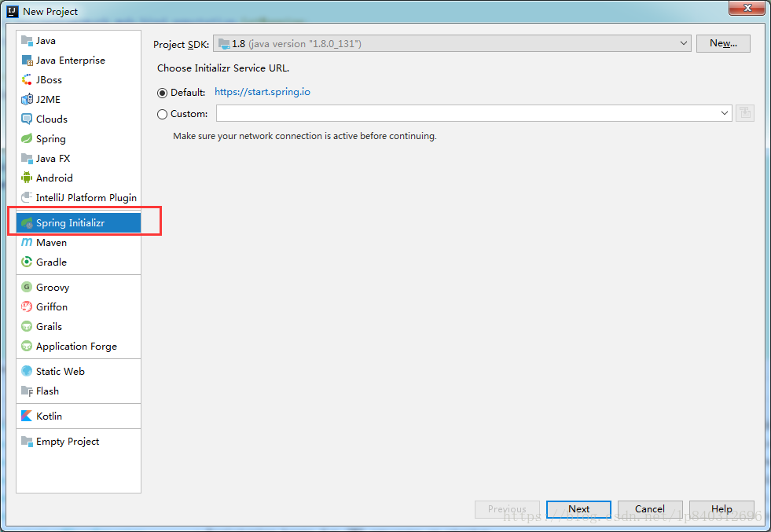Screen dimensions: 771x532
Task: Select the 'JBoss' list label
Action: coord(49,79)
